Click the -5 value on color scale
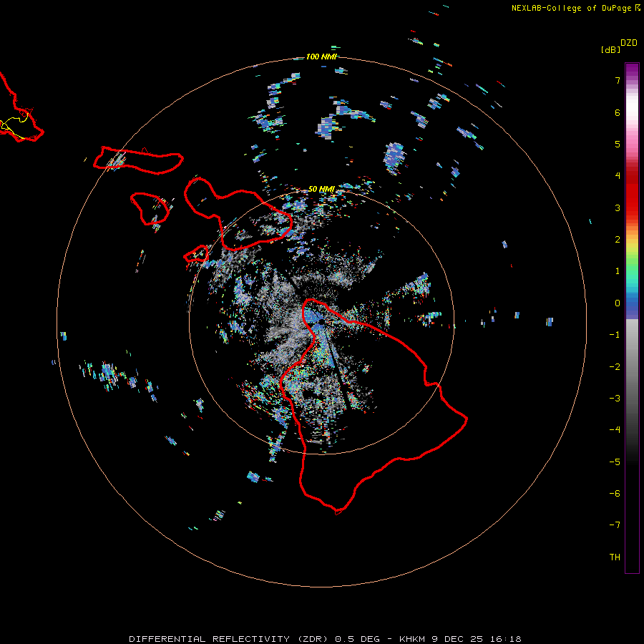 [615, 462]
